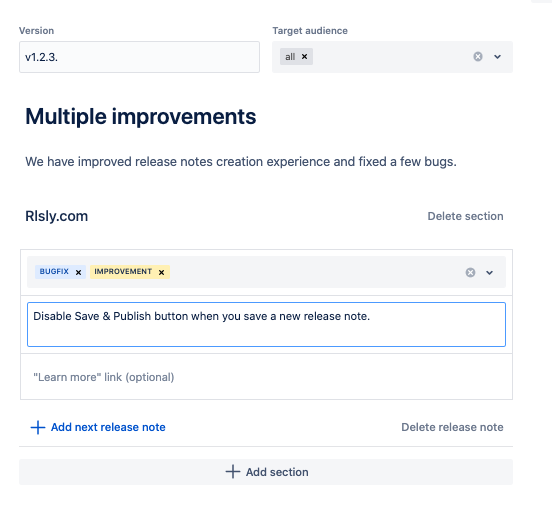This screenshot has height=513, width=552.
Task: Remove the BUGFIX label tag
Action: click(79, 272)
